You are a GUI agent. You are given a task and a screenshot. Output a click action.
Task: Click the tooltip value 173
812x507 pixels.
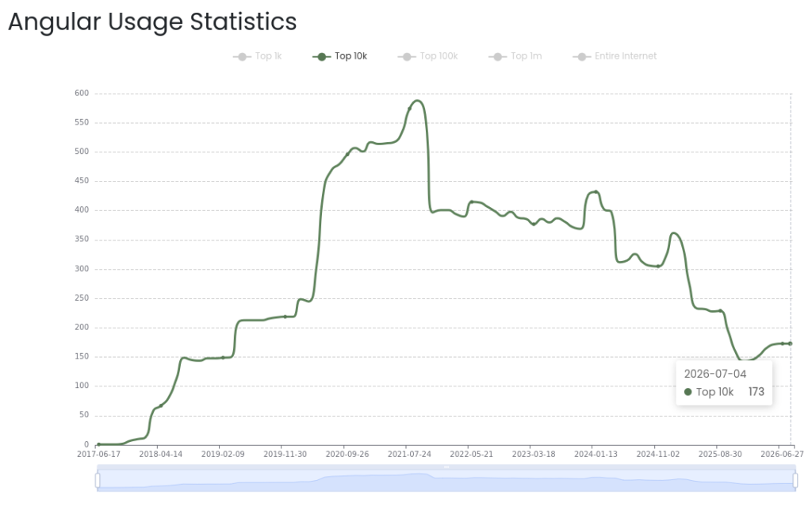756,392
